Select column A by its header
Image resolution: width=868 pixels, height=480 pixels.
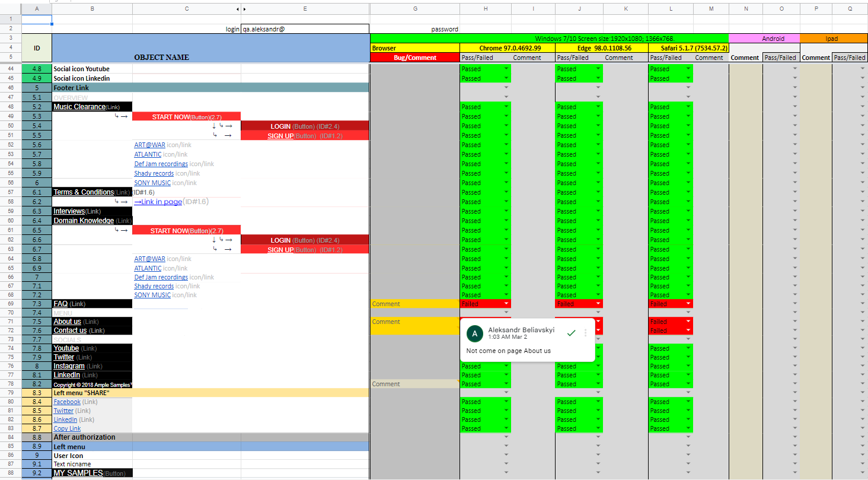(x=37, y=9)
